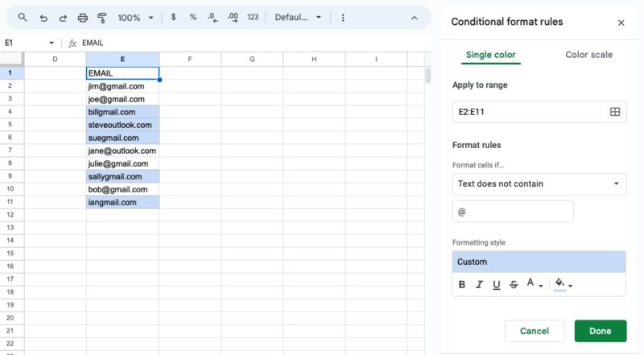Open the search menus magnifier icon
Image resolution: width=644 pixels, height=355 pixels.
(x=23, y=17)
